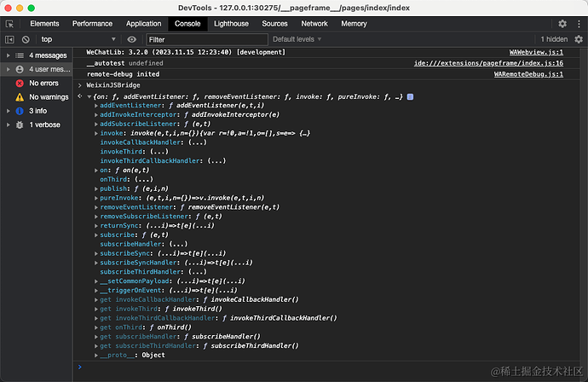Evaluate subscribeHandler getter (...)

pyautogui.click(x=178, y=244)
